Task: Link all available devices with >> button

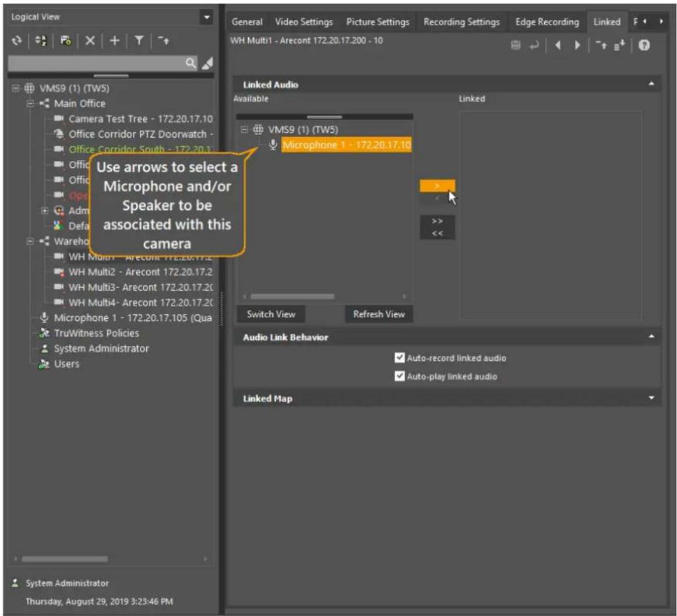Action: tap(437, 221)
